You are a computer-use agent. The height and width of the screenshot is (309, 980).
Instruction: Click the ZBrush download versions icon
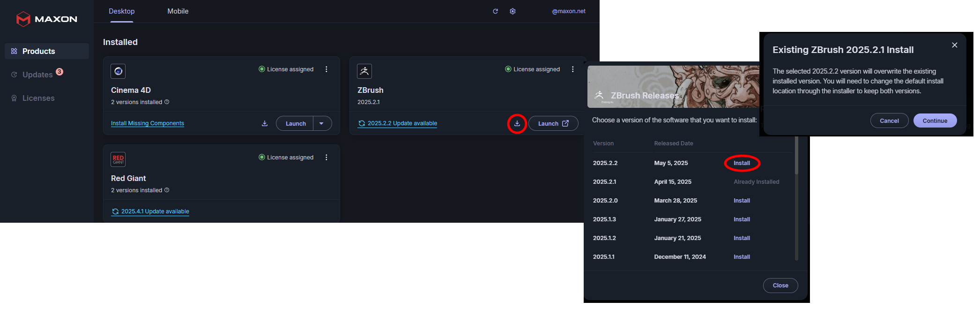pyautogui.click(x=517, y=124)
